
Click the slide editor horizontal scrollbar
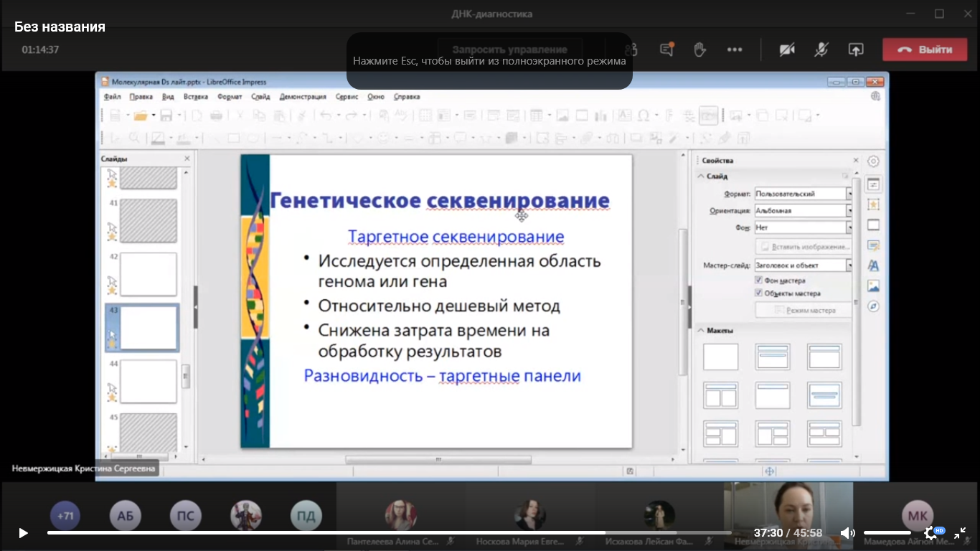438,460
